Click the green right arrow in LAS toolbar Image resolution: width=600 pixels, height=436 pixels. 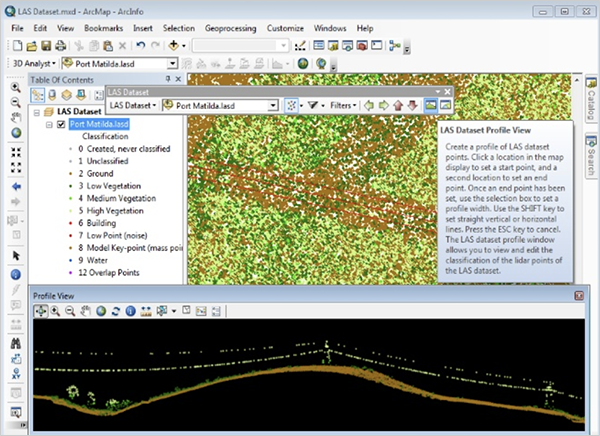pyautogui.click(x=383, y=105)
